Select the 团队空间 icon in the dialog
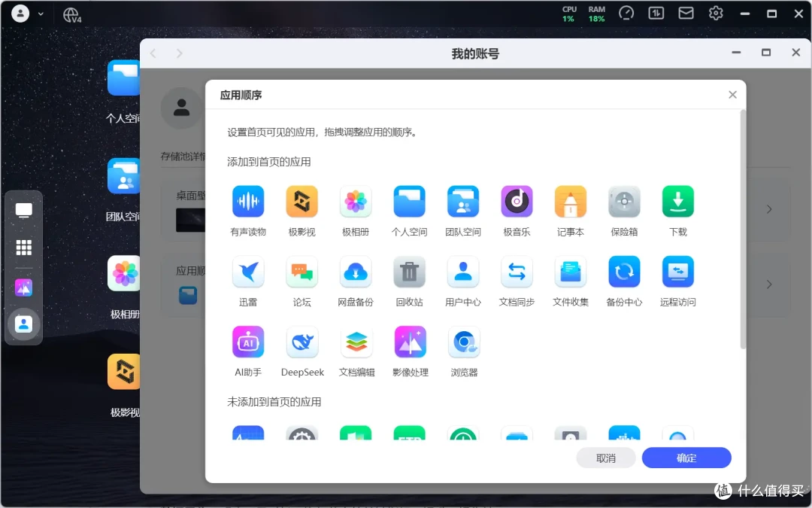The height and width of the screenshot is (508, 812). pos(463,201)
